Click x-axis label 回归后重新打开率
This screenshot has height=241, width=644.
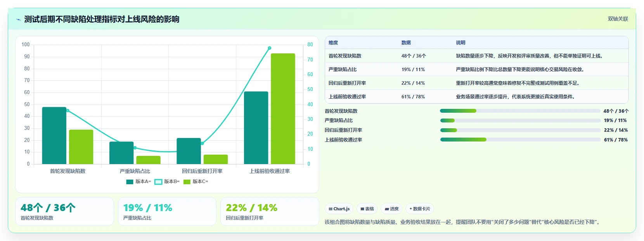202,171
